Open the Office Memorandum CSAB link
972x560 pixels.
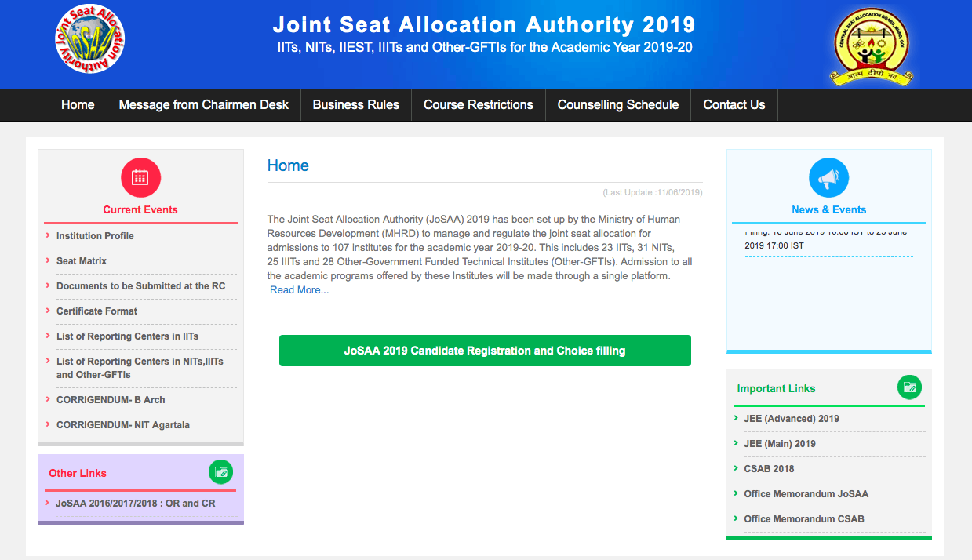(804, 519)
